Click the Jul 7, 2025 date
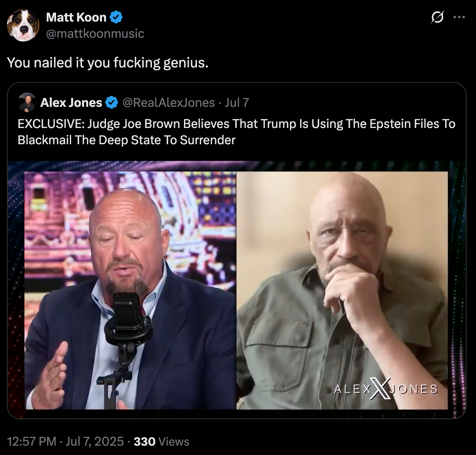The width and height of the screenshot is (476, 455). pos(95,441)
